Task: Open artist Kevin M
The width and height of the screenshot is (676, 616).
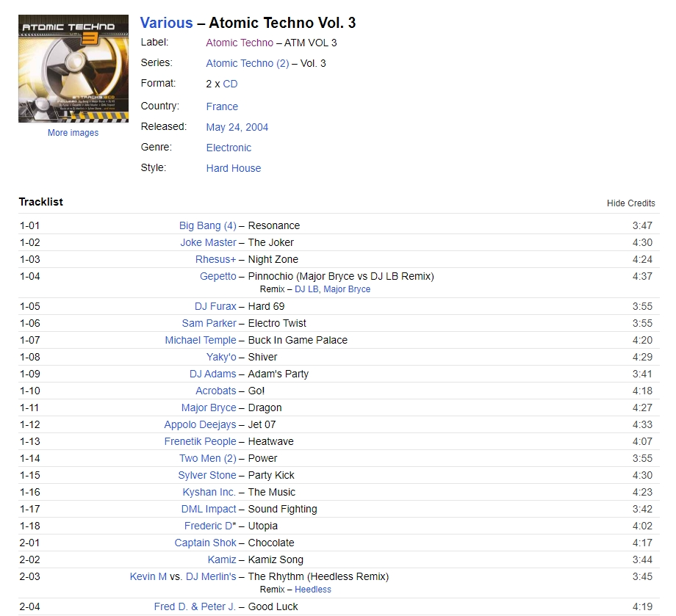Action: click(148, 576)
